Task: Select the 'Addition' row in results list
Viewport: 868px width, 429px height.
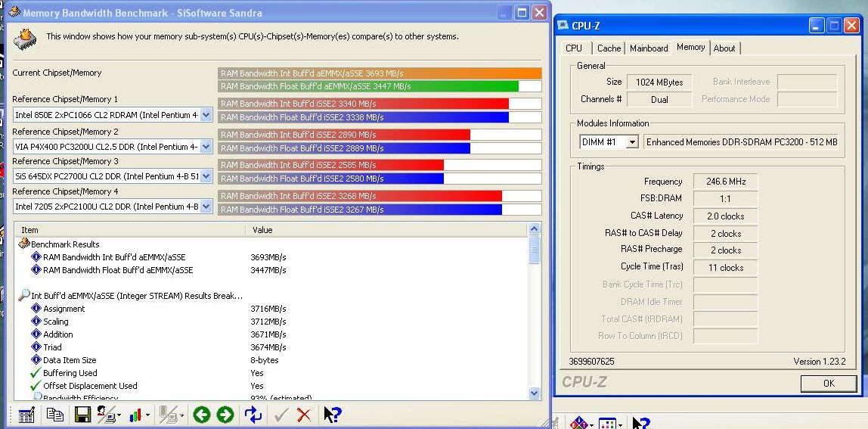Action: pyautogui.click(x=272, y=334)
